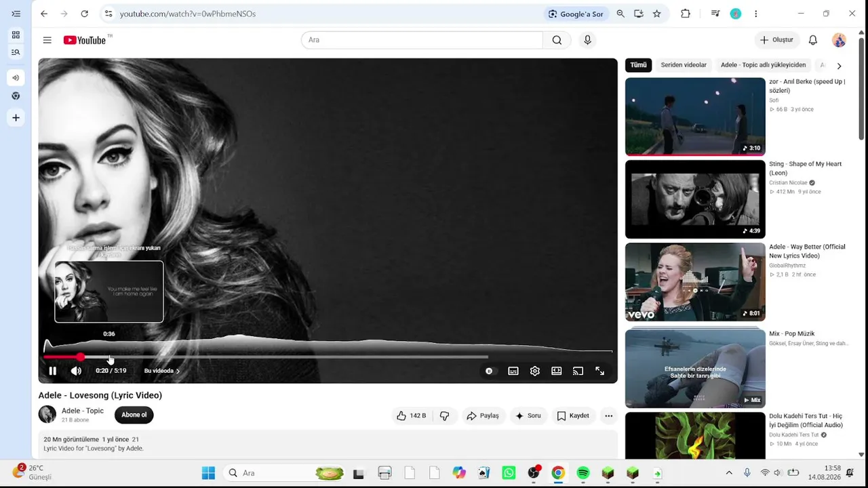Open the Adele - Topic channel name link
The height and width of the screenshot is (488, 868).
coord(83,411)
